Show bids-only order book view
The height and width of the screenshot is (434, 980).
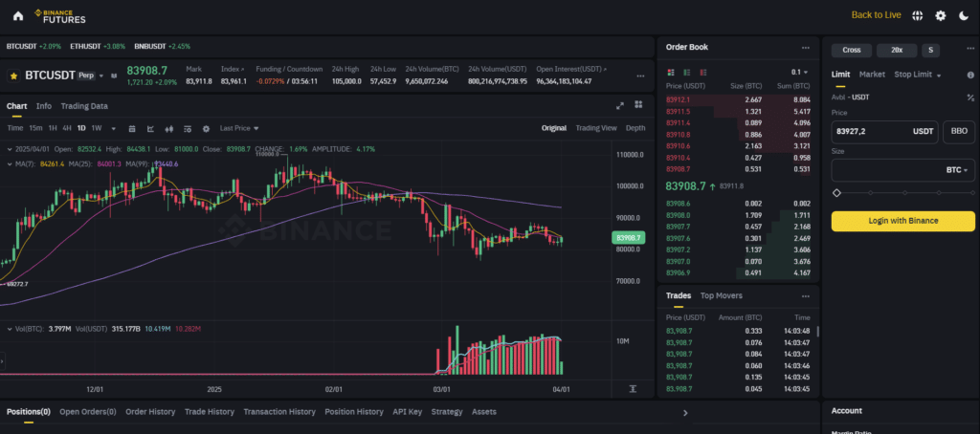pyautogui.click(x=687, y=73)
